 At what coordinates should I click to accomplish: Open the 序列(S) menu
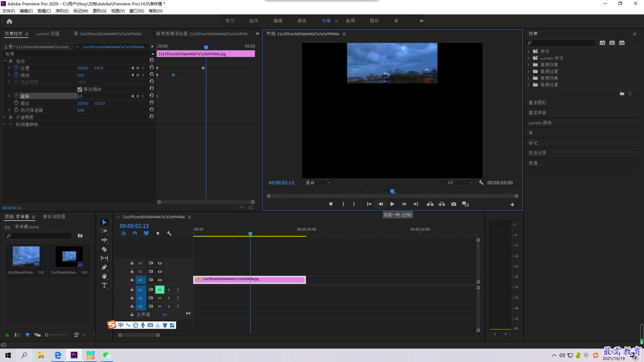point(62,11)
